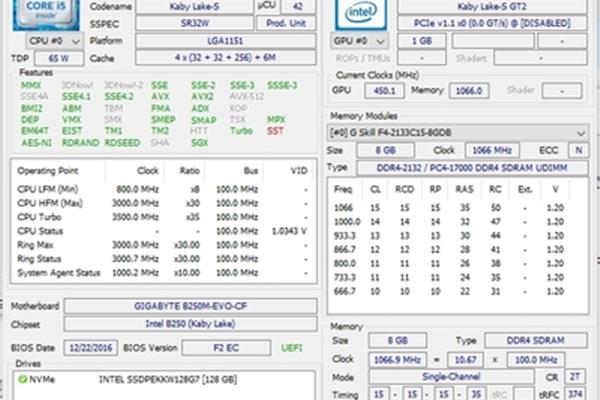Click the Kaby Lake-S codename field
The image size is (600, 400).
(194, 7)
